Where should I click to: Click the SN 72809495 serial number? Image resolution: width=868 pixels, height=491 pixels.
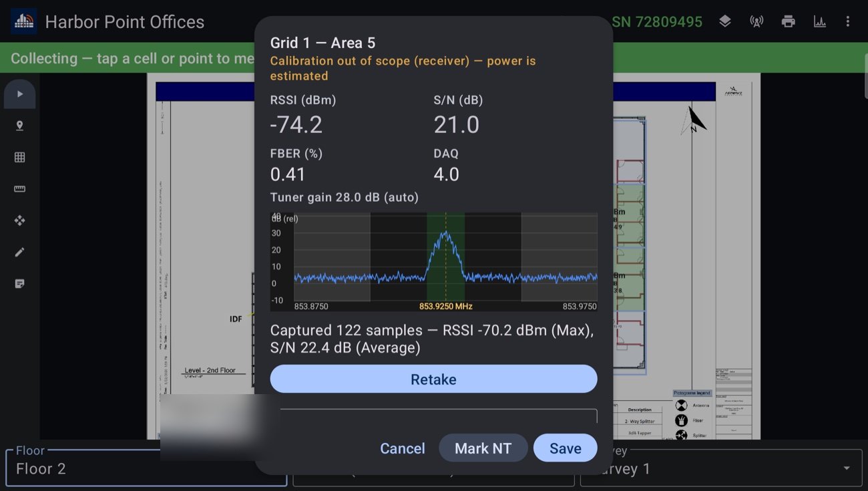(x=657, y=21)
